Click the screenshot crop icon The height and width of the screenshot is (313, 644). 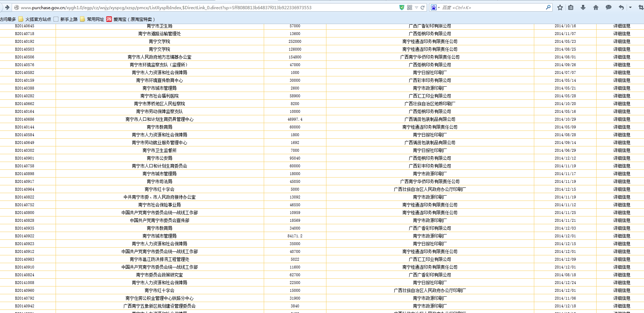tap(641, 7)
